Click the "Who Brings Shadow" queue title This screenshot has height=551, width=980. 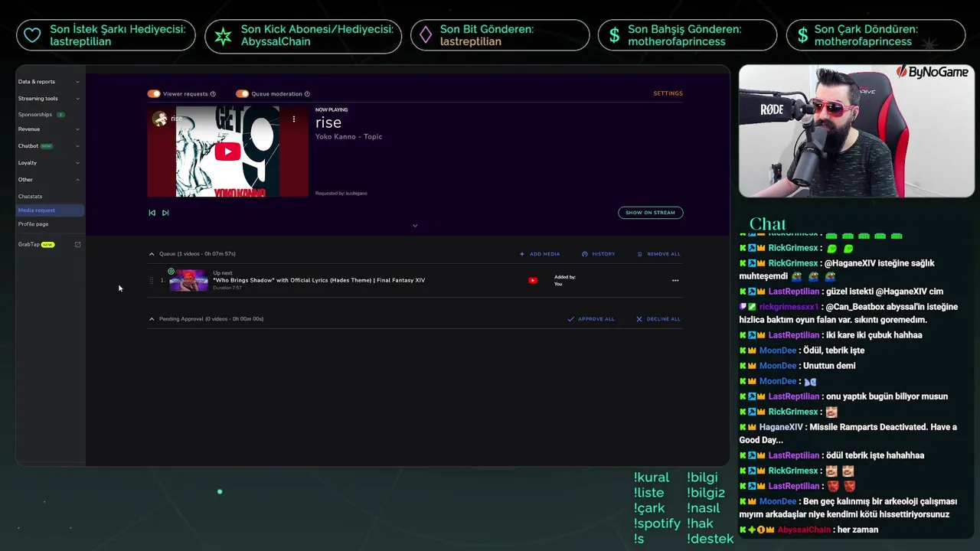(319, 280)
